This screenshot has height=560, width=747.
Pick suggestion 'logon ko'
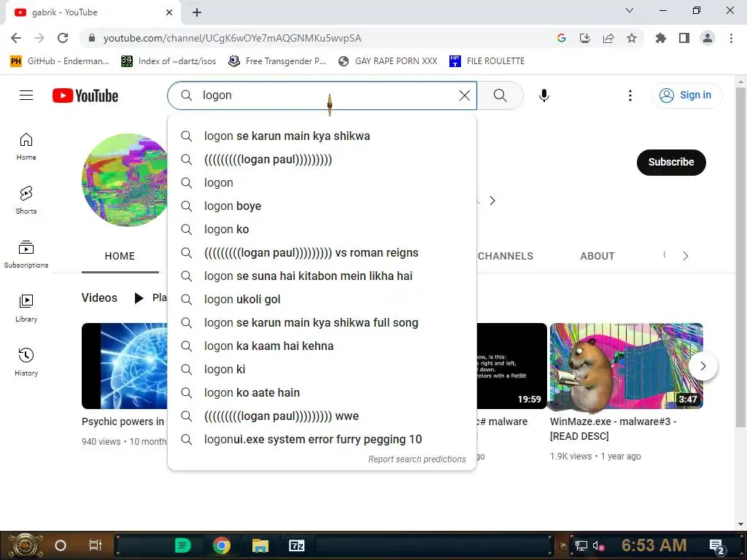(x=322, y=230)
